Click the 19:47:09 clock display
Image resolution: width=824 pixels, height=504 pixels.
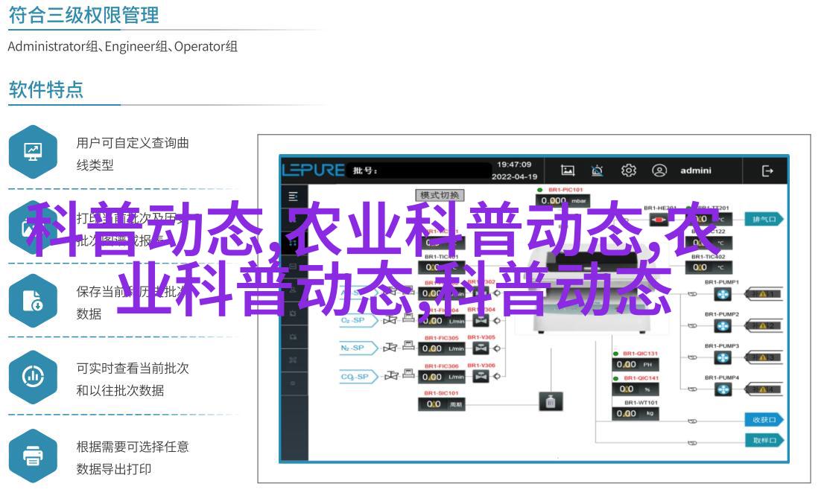pyautogui.click(x=514, y=165)
